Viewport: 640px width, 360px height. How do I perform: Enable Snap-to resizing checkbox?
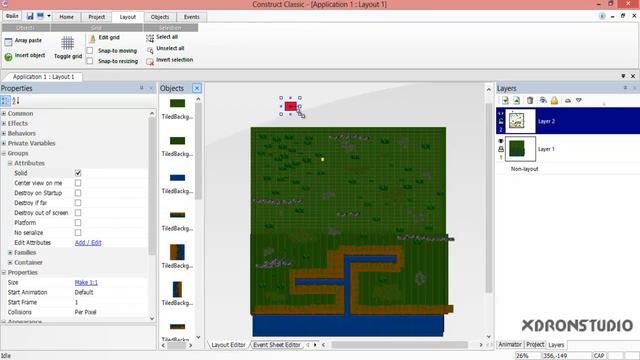click(90, 61)
